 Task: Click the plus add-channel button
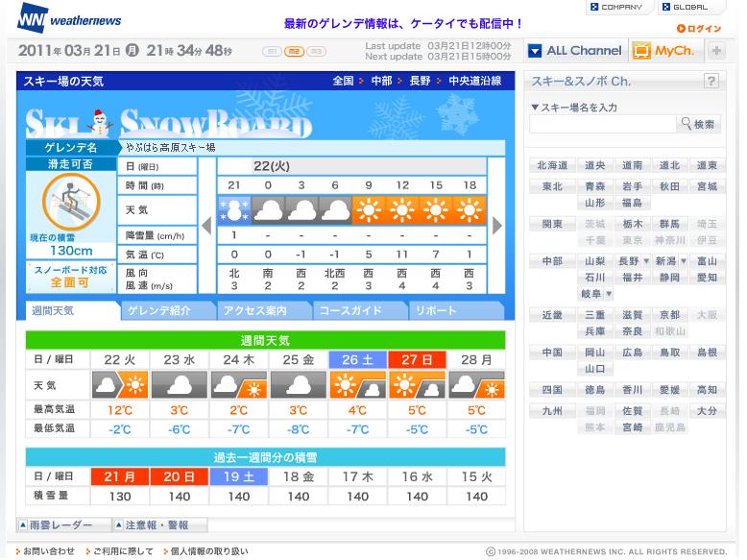point(716,51)
